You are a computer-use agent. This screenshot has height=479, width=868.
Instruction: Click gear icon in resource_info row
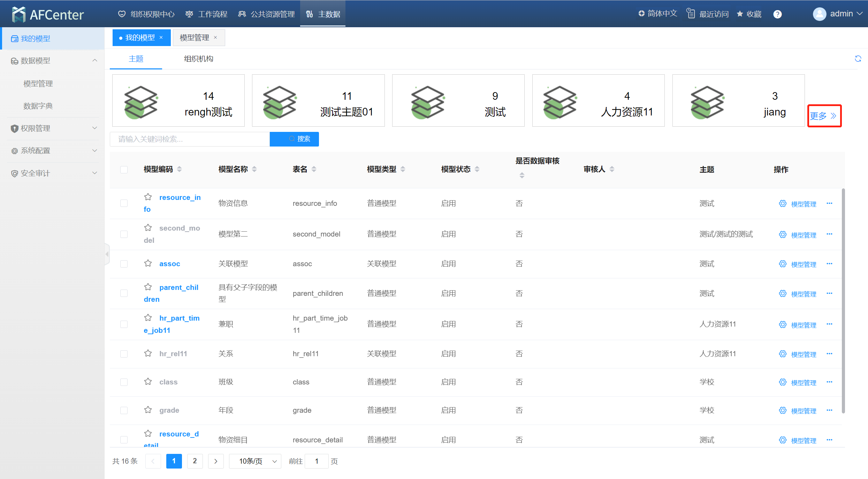783,203
